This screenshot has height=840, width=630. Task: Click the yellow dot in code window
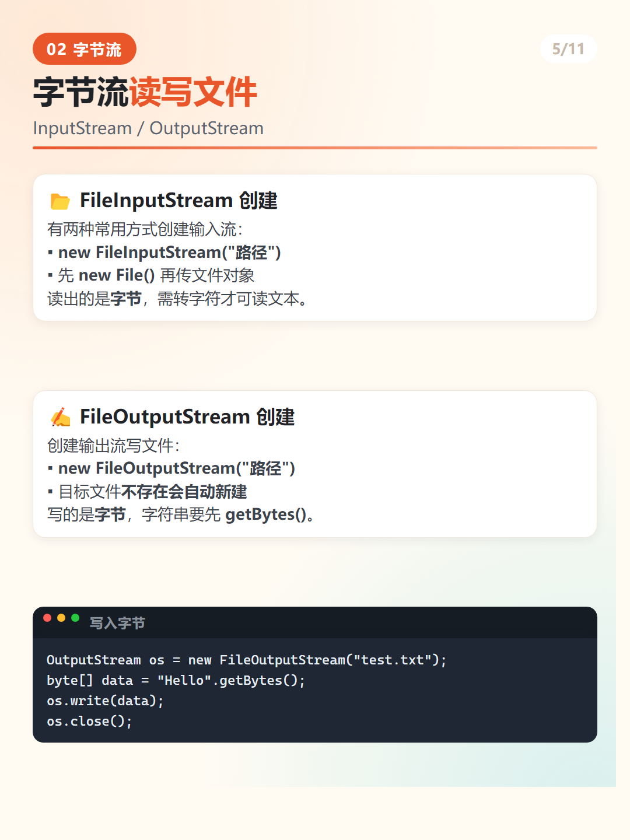pyautogui.click(x=61, y=618)
